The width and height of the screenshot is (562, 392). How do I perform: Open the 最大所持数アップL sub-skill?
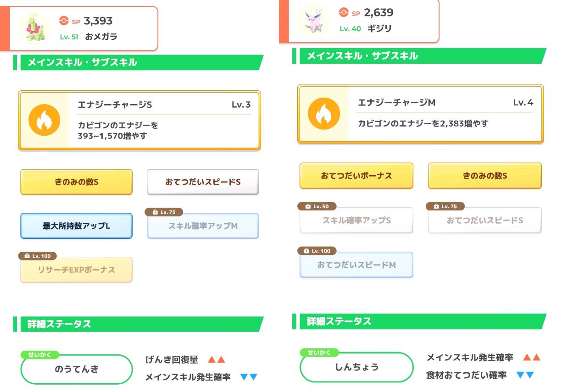tap(76, 226)
